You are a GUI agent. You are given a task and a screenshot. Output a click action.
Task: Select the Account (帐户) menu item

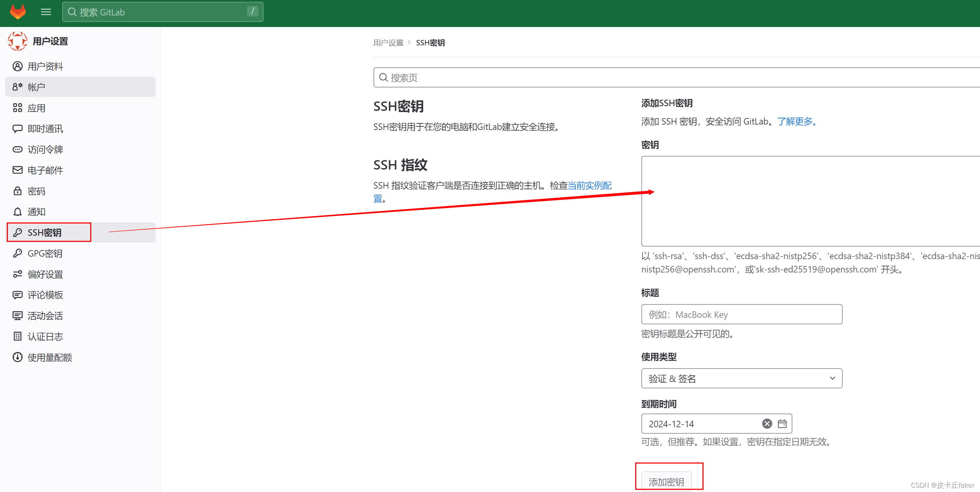click(36, 87)
